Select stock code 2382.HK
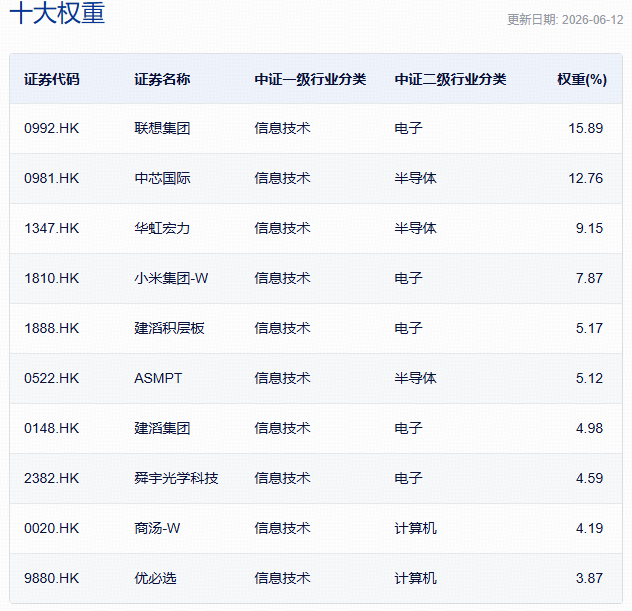Image resolution: width=632 pixels, height=611 pixels. [x=52, y=478]
